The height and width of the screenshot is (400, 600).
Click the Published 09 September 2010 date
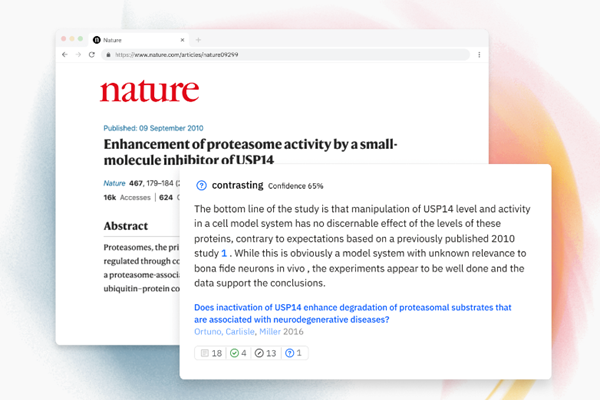click(x=153, y=128)
